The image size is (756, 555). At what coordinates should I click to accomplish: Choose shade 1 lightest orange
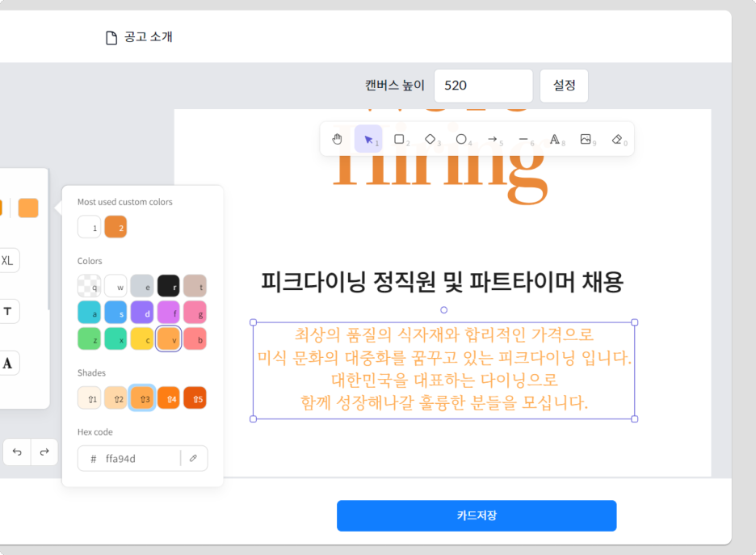[89, 398]
